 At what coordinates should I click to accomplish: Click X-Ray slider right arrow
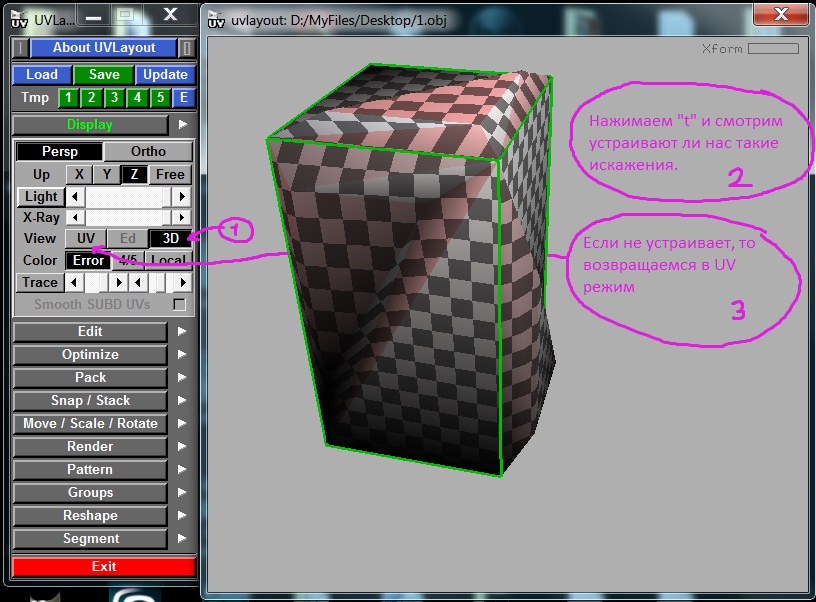point(182,218)
